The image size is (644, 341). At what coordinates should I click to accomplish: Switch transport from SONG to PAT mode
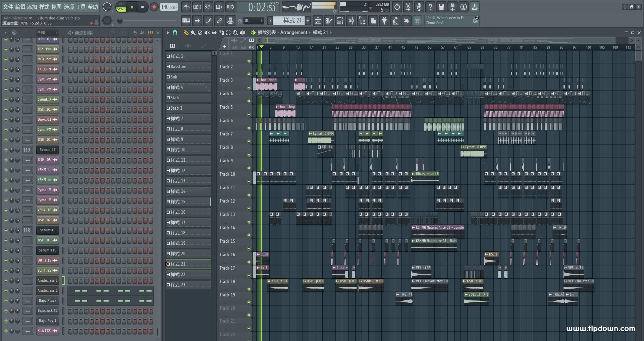click(x=121, y=4)
